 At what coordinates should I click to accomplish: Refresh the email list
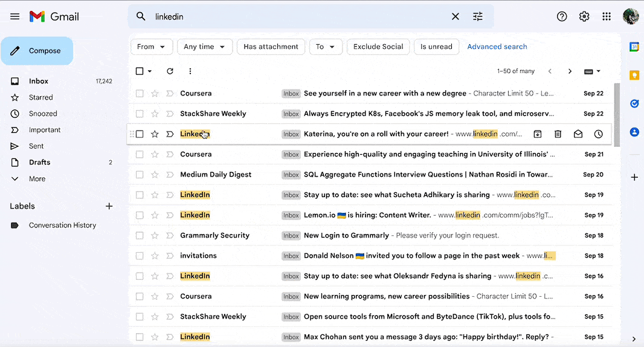tap(170, 71)
